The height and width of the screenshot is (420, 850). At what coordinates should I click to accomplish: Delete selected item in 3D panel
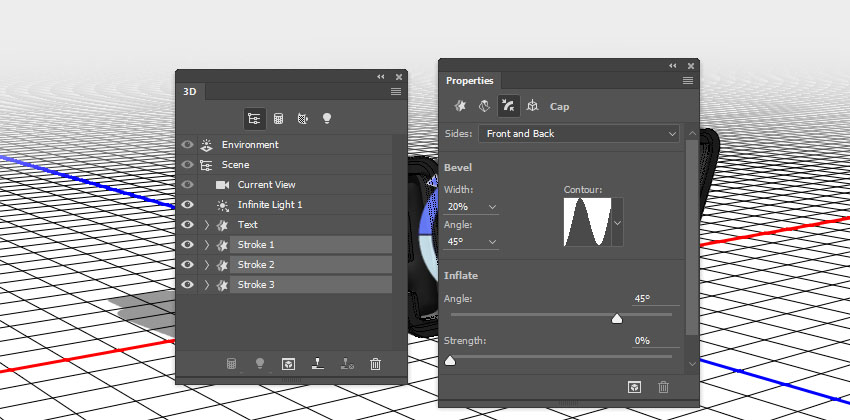375,364
